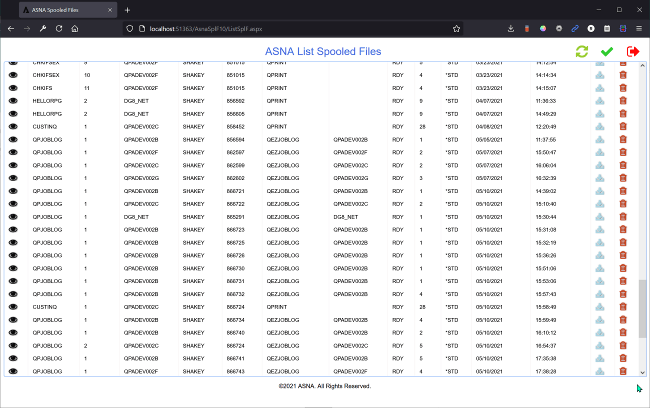Delete spooled file number 866452 with trash icon
This screenshot has width=650, height=408.
pyautogui.click(x=623, y=127)
